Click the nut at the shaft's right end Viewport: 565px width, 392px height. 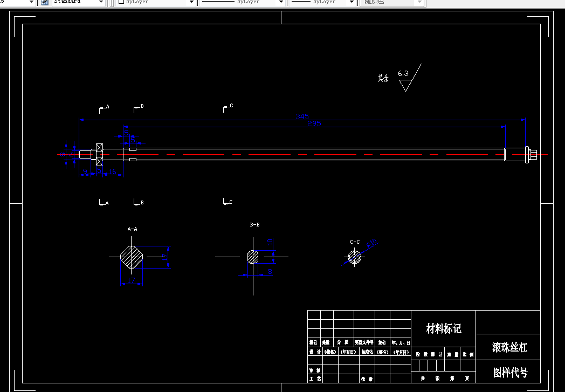pyautogui.click(x=531, y=155)
